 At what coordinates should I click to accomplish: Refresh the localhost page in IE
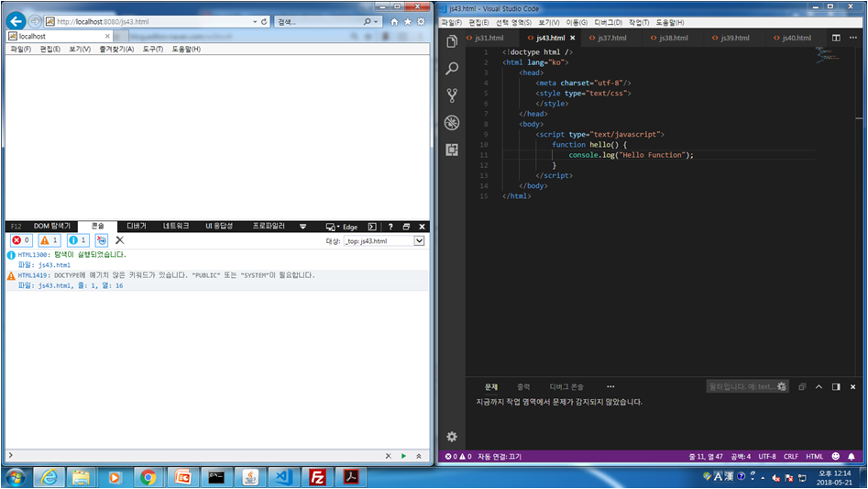tap(264, 22)
